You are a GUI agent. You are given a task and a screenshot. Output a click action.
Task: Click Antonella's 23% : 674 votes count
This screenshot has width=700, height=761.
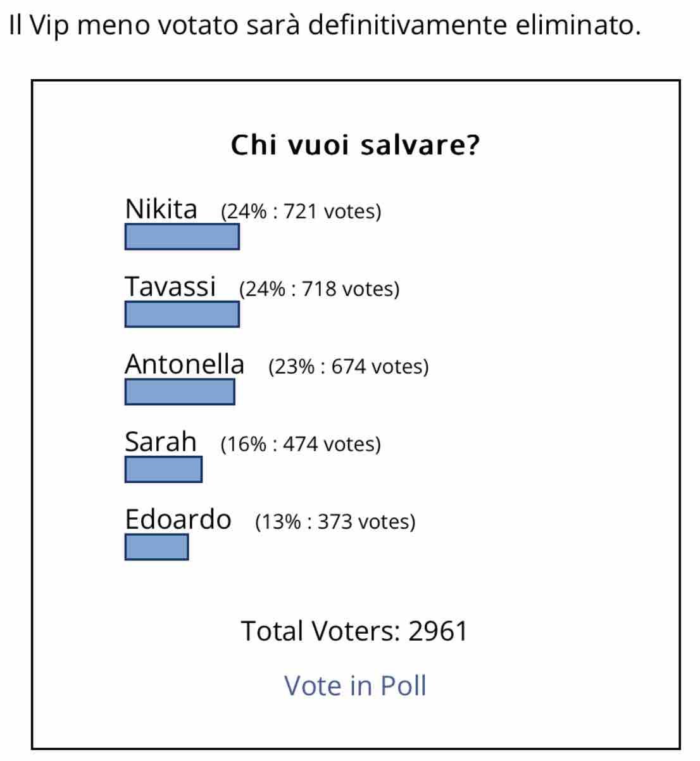pos(349,367)
